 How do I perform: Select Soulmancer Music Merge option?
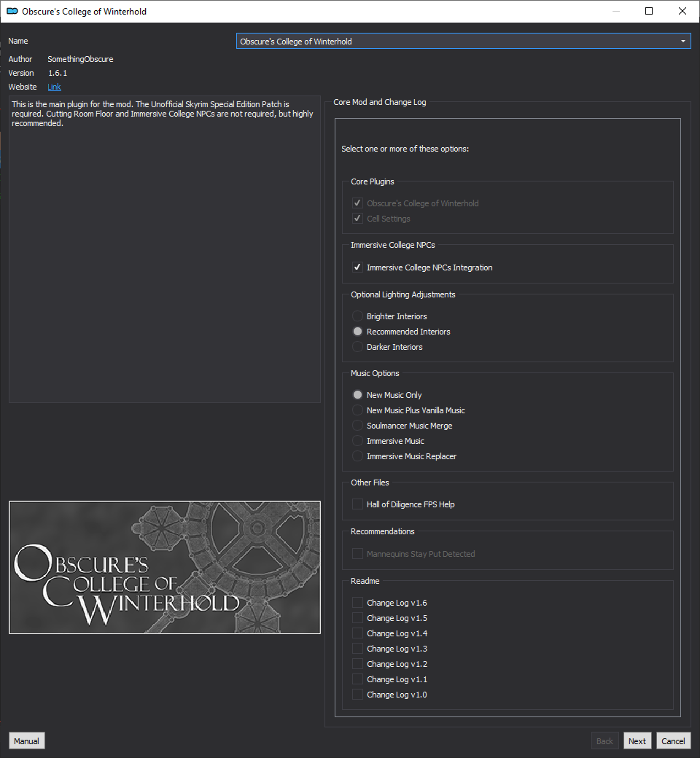[357, 426]
